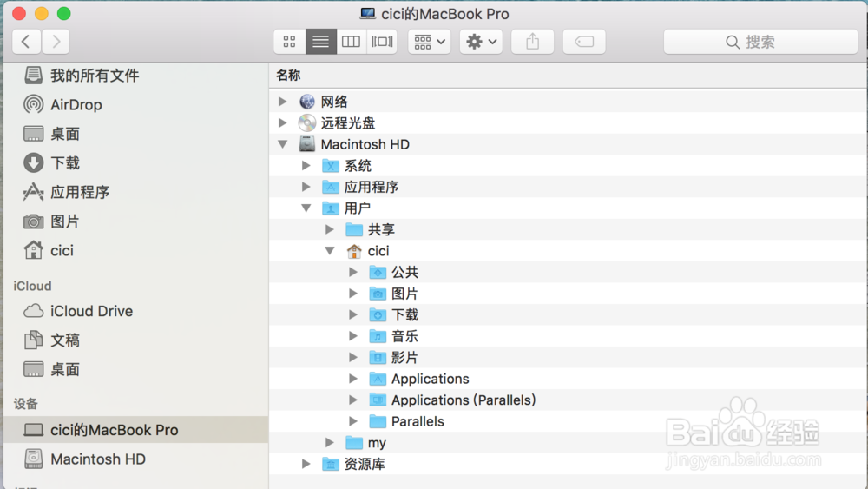Click the Share toolbar button
This screenshot has width=868, height=489.
[x=533, y=42]
